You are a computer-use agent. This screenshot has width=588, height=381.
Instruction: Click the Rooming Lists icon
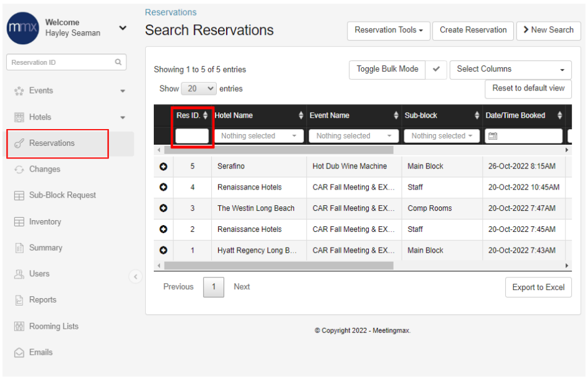click(19, 326)
